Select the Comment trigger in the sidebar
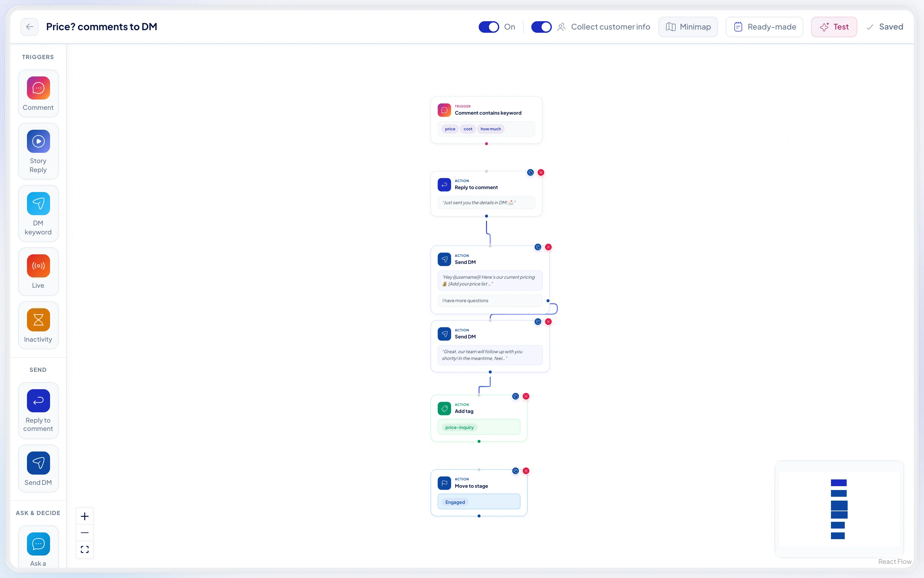This screenshot has width=924, height=578. (38, 94)
